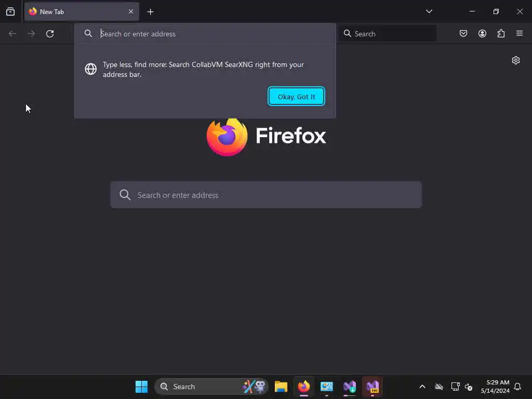Viewport: 532px width, 399px height.
Task: Expand the list all tabs chevron
Action: click(429, 11)
